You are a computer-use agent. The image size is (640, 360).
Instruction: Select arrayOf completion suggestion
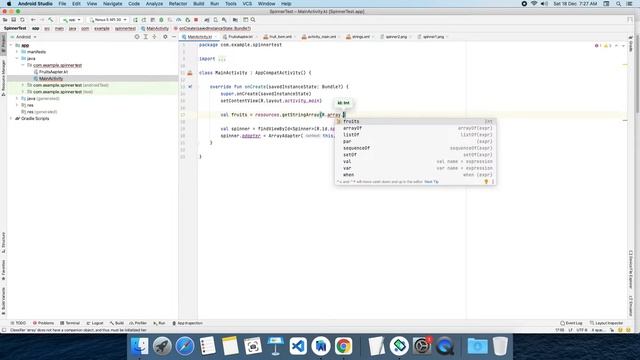(416, 128)
